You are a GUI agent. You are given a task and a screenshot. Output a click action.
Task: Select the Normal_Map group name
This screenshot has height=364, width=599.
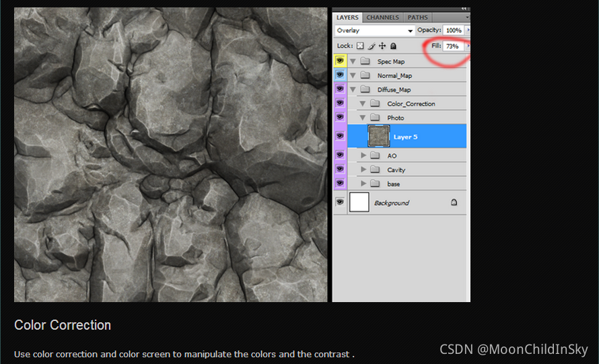pyautogui.click(x=394, y=75)
